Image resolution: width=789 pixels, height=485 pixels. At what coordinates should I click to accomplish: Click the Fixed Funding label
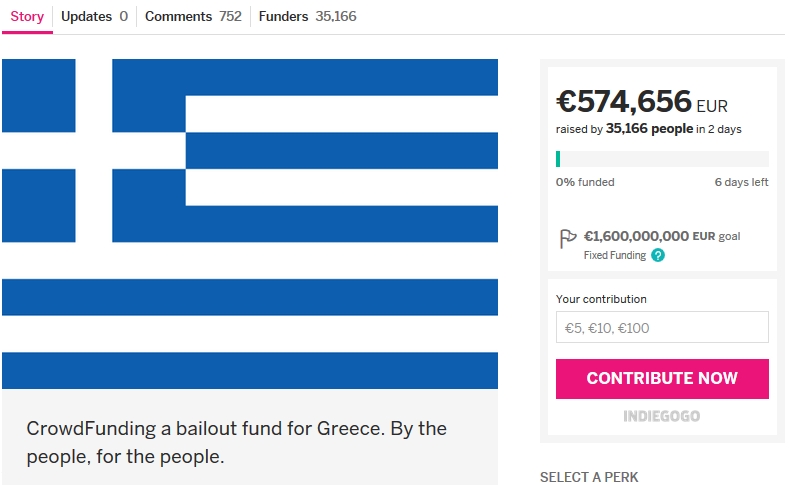click(614, 255)
